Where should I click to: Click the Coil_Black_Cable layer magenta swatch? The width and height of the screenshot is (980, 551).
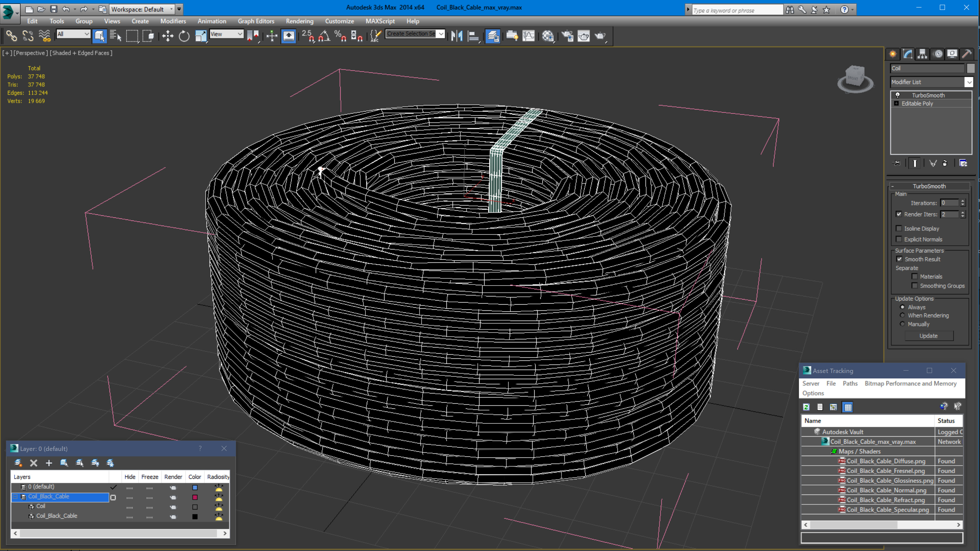click(195, 497)
